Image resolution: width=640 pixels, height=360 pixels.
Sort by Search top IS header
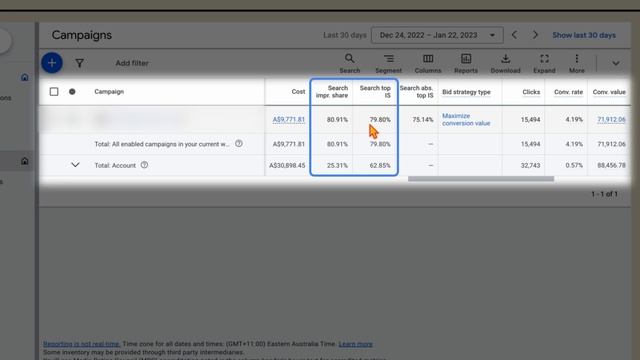click(x=375, y=92)
